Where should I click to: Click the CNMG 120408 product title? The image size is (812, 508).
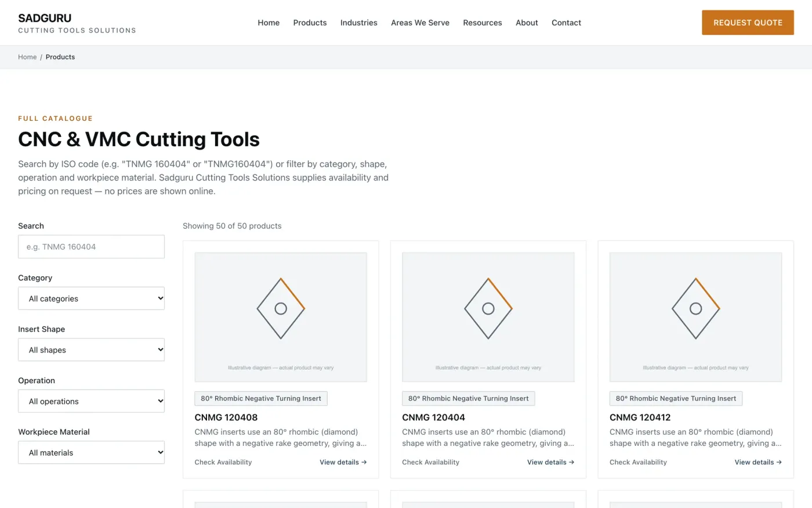pyautogui.click(x=226, y=417)
